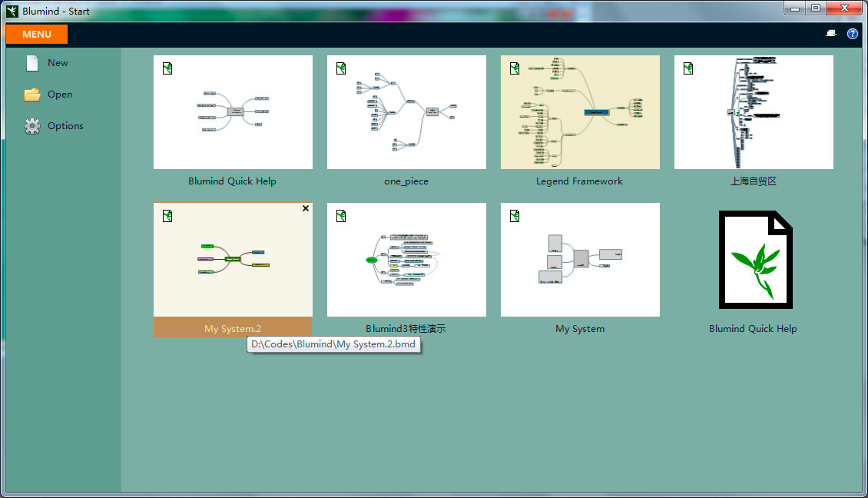Viewport: 868px width, 498px height.
Task: Maximize the Blumind window
Action: click(x=816, y=8)
